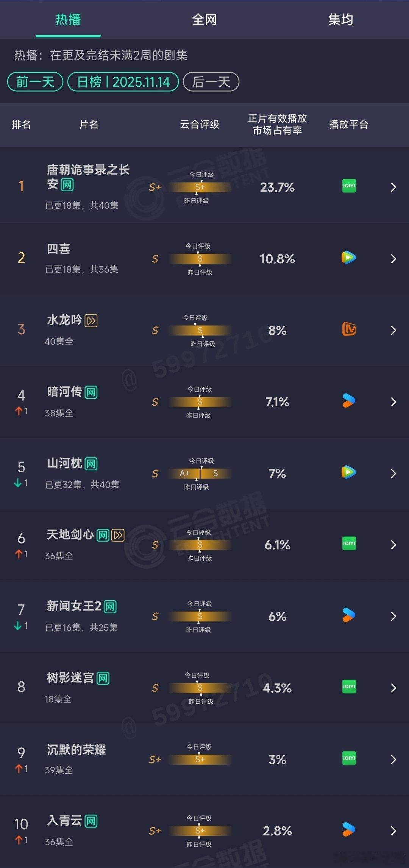This screenshot has height=868, width=409.
Task: Expand 唐朝诡事录之长安 row chevron
Action: tap(393, 187)
